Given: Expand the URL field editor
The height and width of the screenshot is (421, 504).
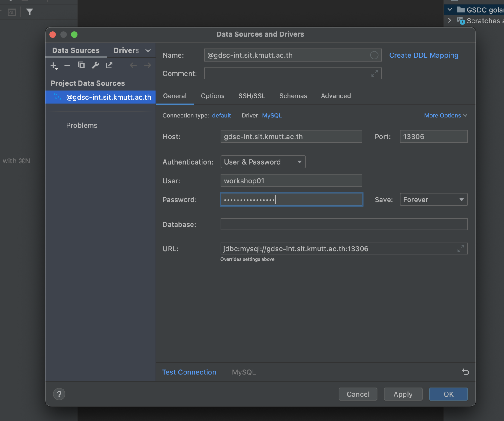Looking at the screenshot, I should pos(461,248).
